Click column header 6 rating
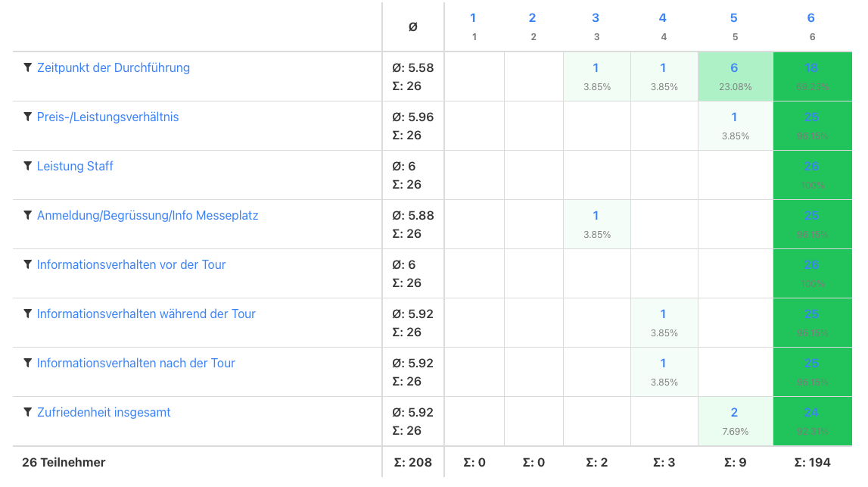The image size is (868, 487). (811, 18)
